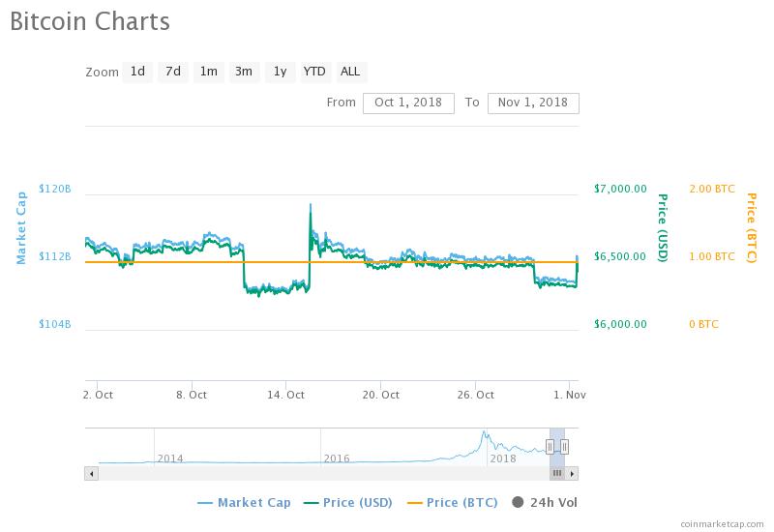
Task: Click the navigator scrollbar thumb
Action: pyautogui.click(x=557, y=474)
